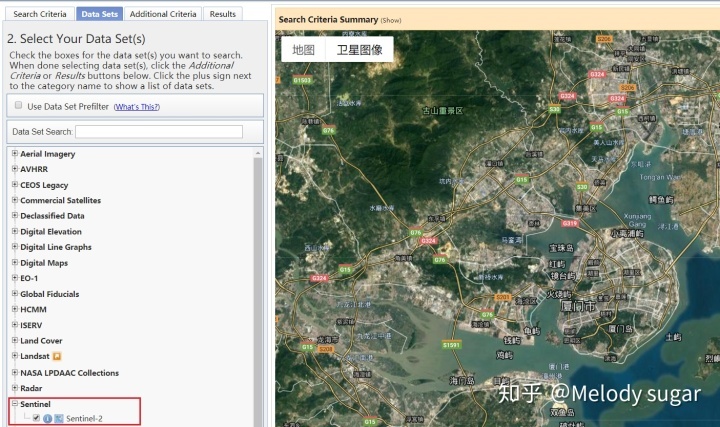Click the Sentinel-2 dataset label
Image resolution: width=720 pixels, height=427 pixels.
click(84, 418)
